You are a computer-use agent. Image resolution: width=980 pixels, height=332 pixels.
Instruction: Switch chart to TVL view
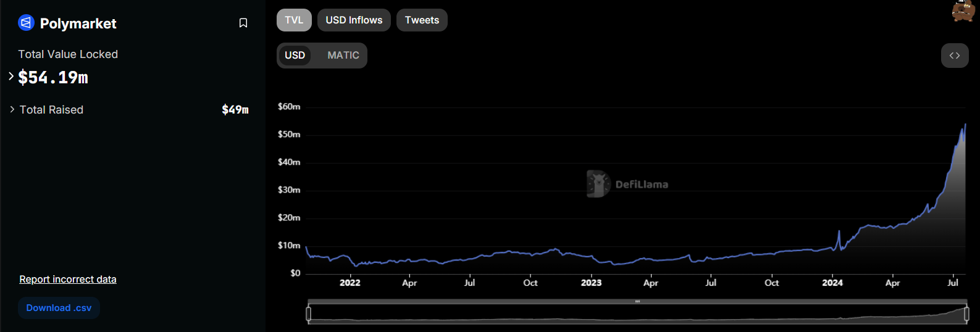pyautogui.click(x=294, y=20)
